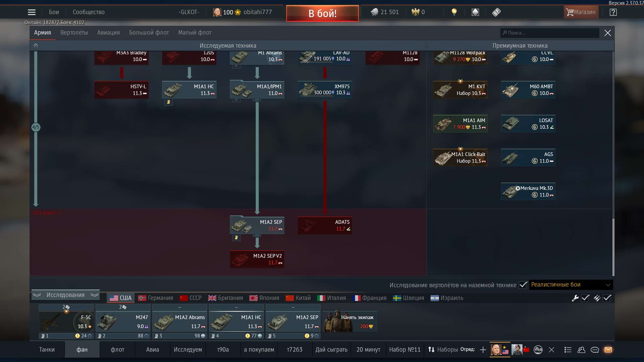
Task: Open the chat speech bubble icon
Action: [595, 350]
